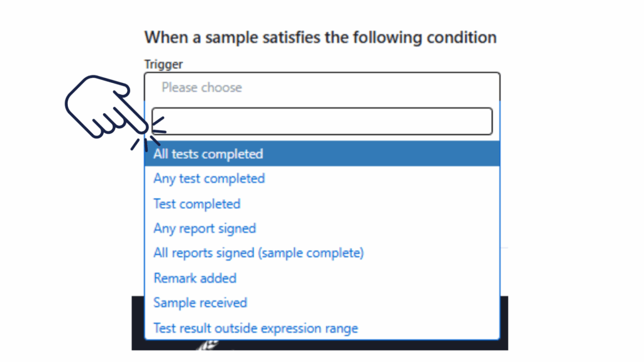Choose 'Any test completed' from the list

point(209,178)
